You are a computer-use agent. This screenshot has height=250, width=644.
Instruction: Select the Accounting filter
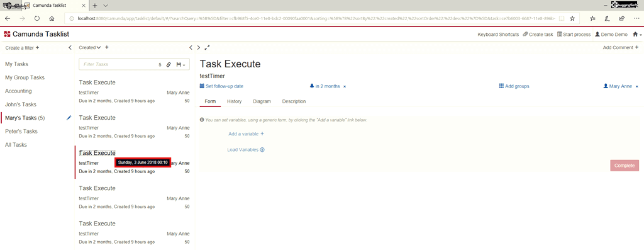click(18, 91)
